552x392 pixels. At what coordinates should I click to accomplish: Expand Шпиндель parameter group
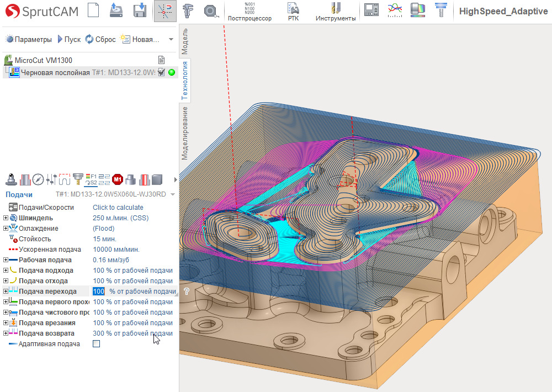tap(6, 218)
